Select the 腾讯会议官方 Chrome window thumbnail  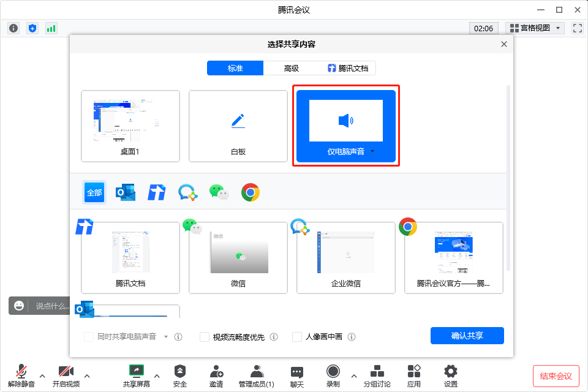pyautogui.click(x=454, y=258)
